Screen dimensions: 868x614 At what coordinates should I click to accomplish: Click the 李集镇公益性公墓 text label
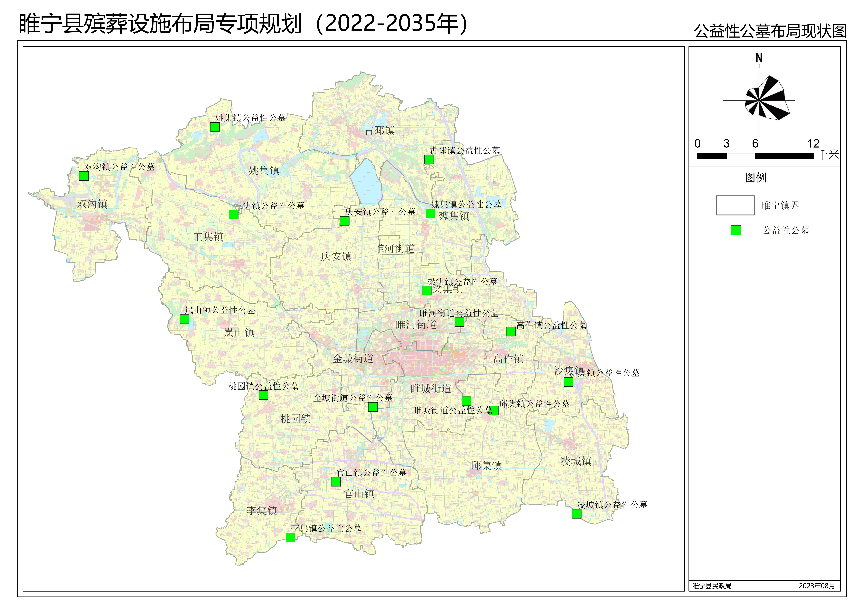pyautogui.click(x=326, y=529)
